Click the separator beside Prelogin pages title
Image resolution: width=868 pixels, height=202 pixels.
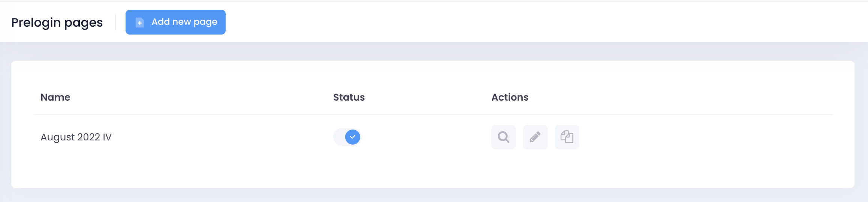(x=115, y=22)
